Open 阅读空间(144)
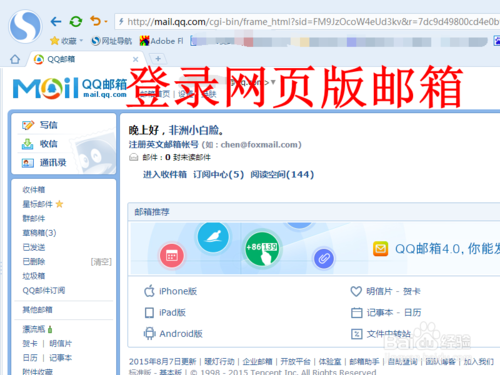 coord(282,174)
